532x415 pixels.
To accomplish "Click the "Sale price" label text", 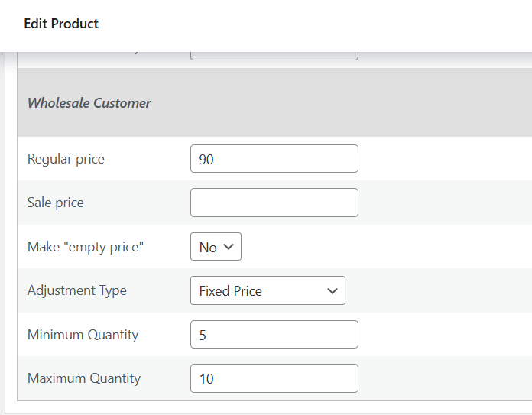I will point(56,203).
